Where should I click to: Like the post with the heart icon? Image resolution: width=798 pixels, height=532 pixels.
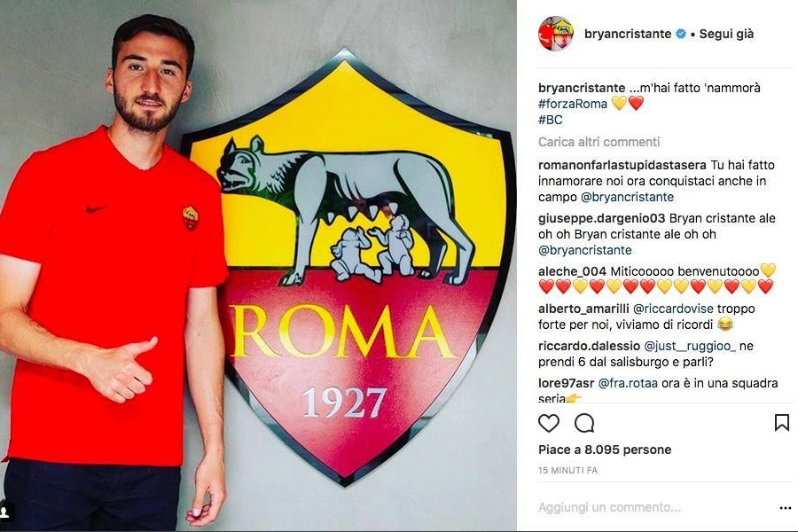pyautogui.click(x=549, y=423)
